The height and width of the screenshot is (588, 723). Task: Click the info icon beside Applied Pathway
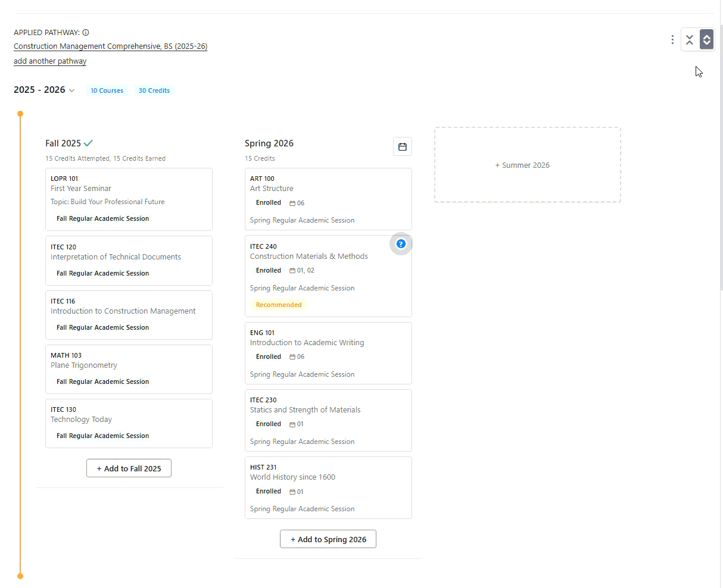tap(86, 33)
